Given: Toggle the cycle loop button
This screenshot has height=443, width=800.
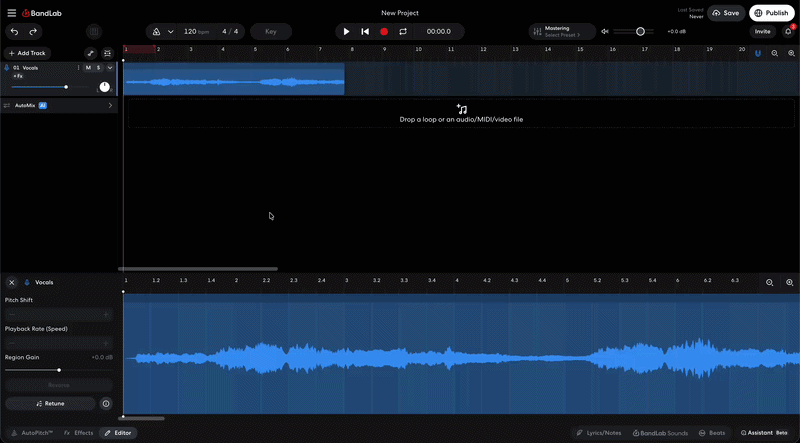Looking at the screenshot, I should pyautogui.click(x=403, y=32).
